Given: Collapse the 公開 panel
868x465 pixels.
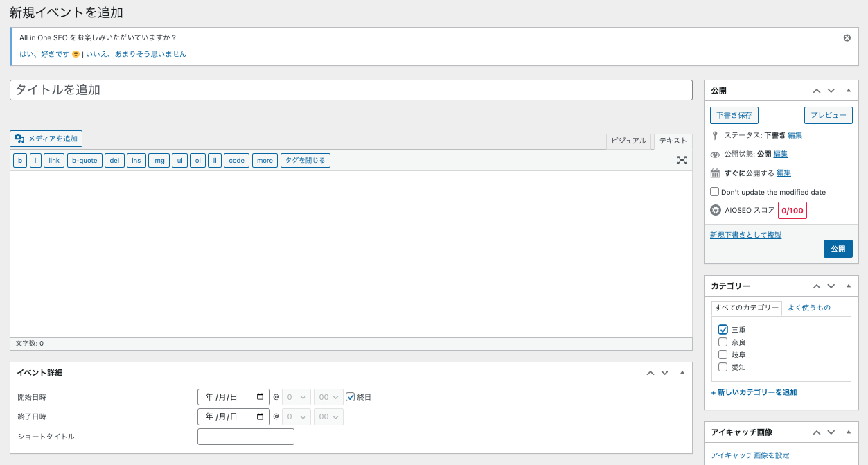Looking at the screenshot, I should 849,91.
